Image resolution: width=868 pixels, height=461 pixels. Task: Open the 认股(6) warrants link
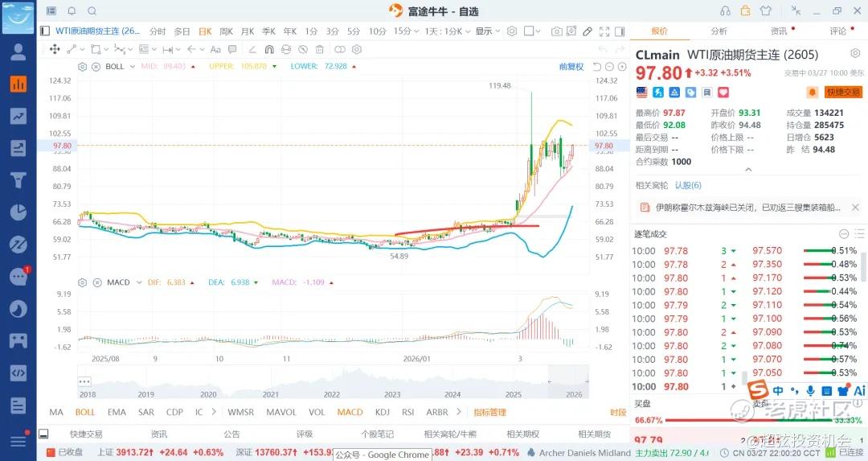click(x=688, y=185)
